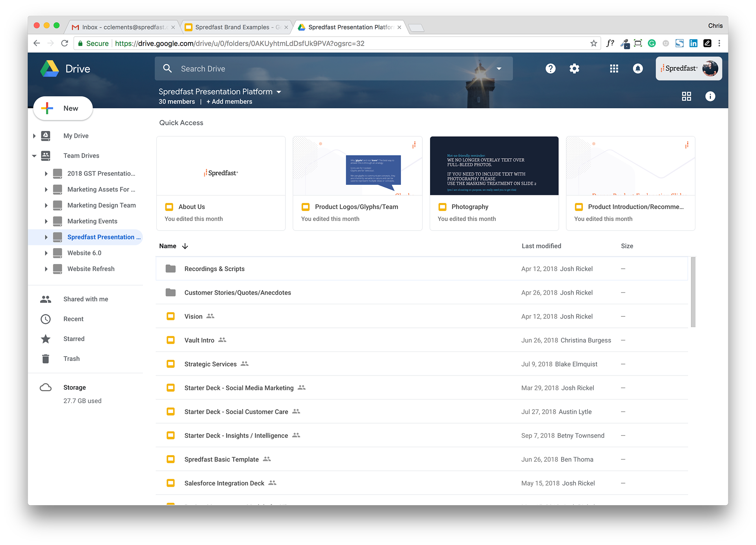Image resolution: width=756 pixels, height=545 pixels.
Task: Open Photography quick access thumbnail
Action: point(494,166)
